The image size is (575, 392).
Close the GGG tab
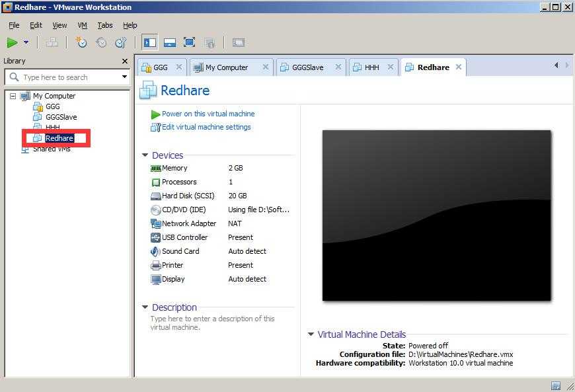[x=179, y=67]
